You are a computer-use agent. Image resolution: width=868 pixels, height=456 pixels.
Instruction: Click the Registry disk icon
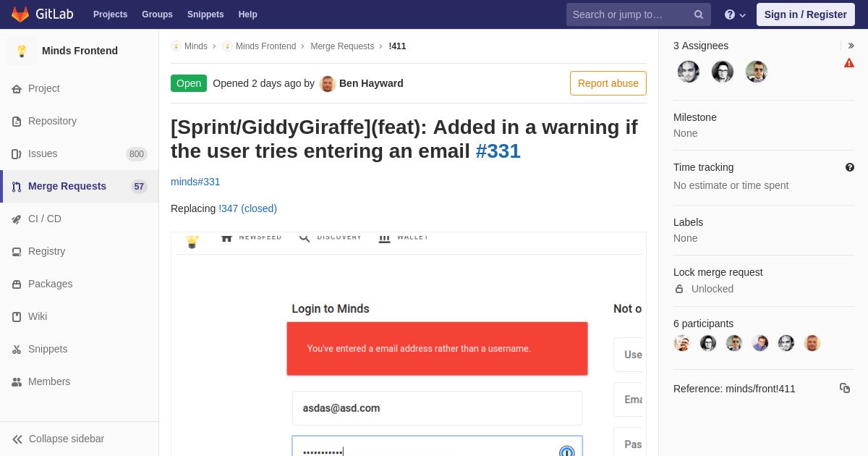point(17,251)
